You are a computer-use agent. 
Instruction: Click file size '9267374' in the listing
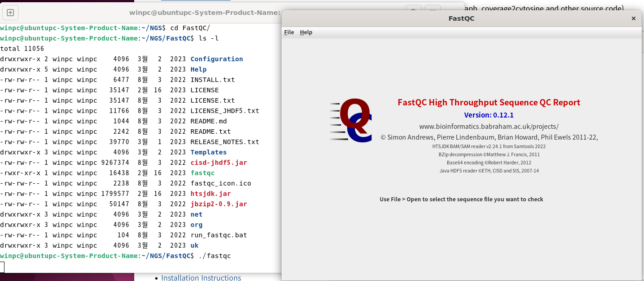[115, 163]
